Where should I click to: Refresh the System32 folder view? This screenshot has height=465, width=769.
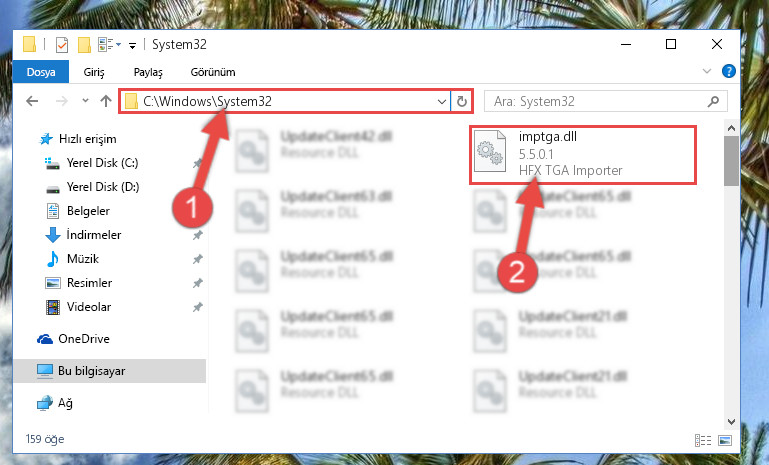[461, 102]
